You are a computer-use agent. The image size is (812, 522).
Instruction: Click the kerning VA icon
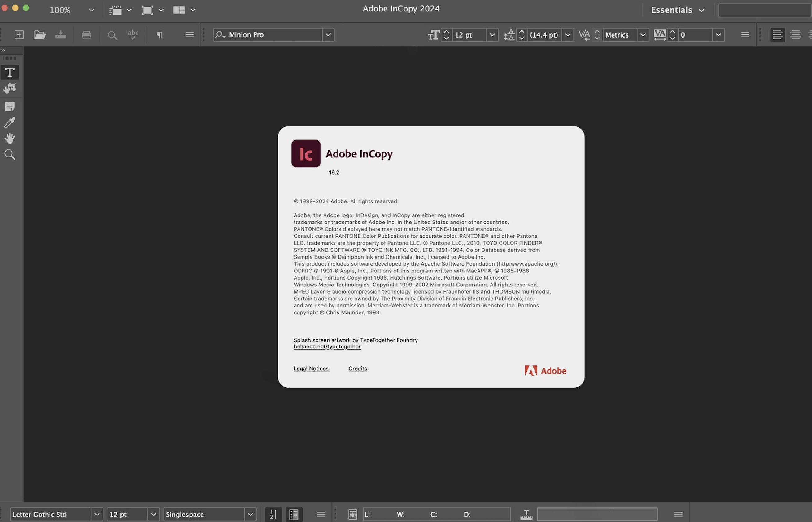tap(584, 35)
